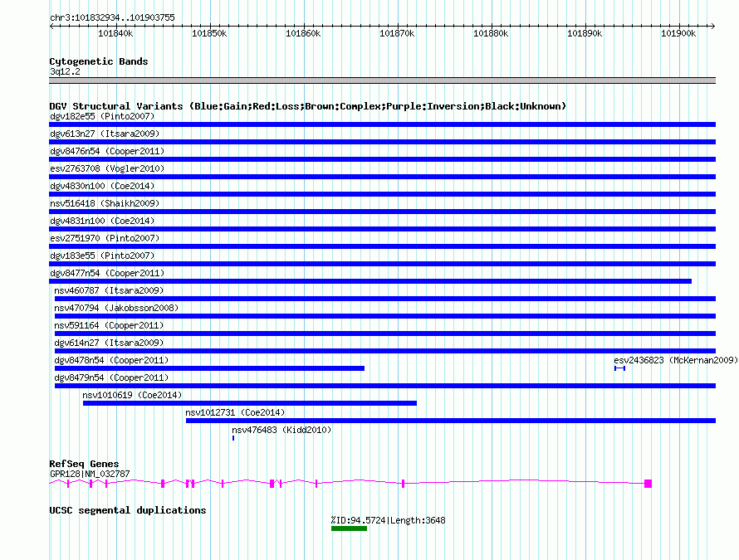The height and width of the screenshot is (560, 739).
Task: Click the GPR128|NM_032787 gene label
Action: (x=90, y=474)
